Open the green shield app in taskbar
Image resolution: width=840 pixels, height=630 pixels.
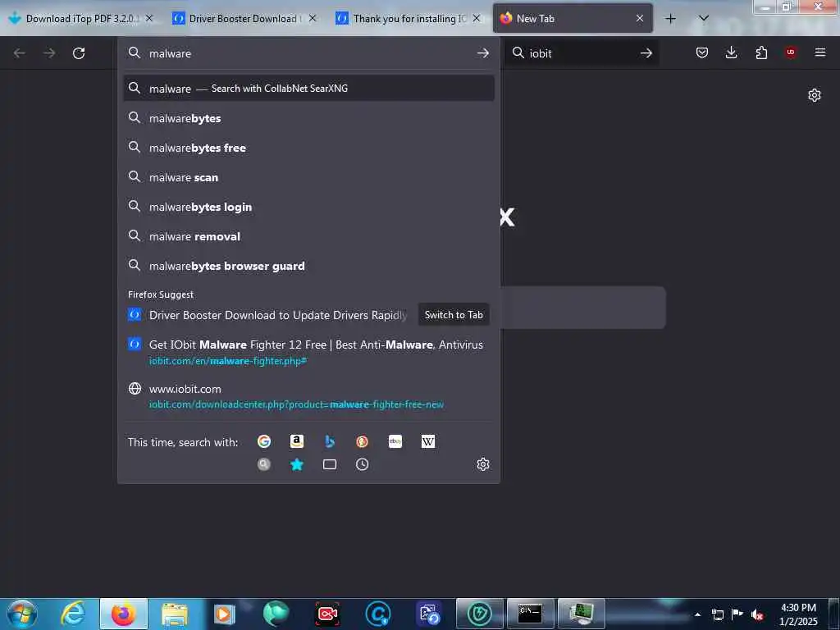[x=479, y=614]
